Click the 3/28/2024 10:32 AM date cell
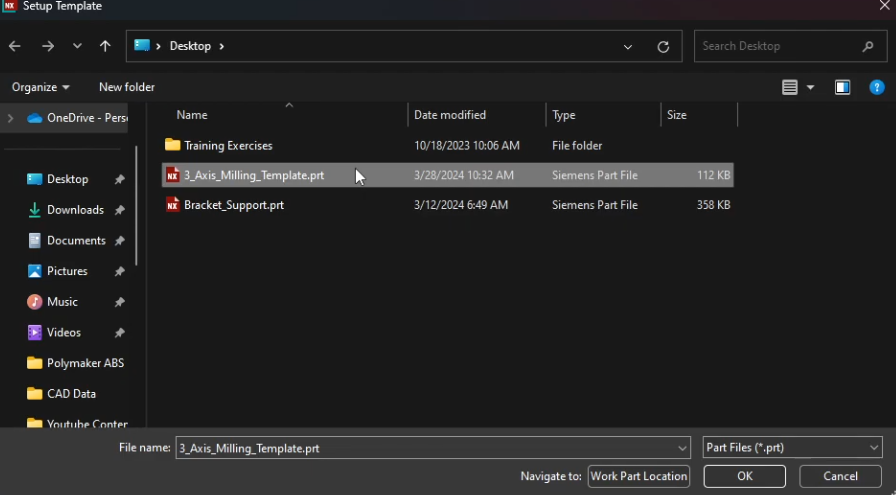896x495 pixels. (x=463, y=175)
